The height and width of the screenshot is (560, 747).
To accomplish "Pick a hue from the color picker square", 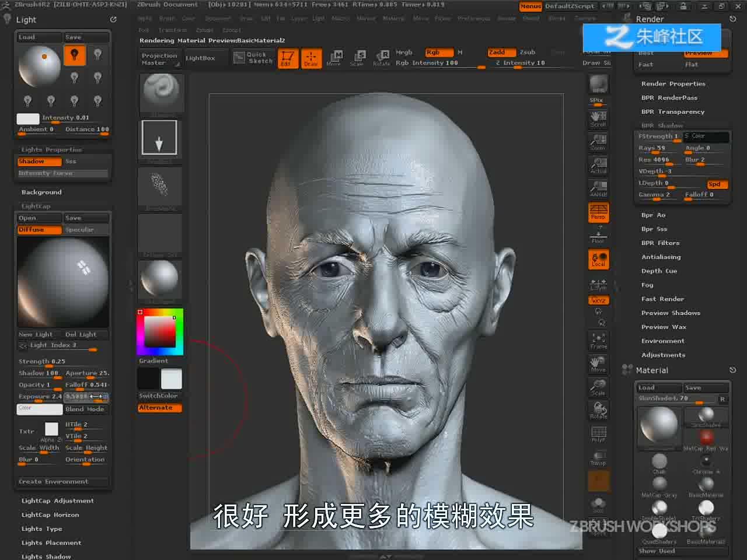I will pos(160,332).
